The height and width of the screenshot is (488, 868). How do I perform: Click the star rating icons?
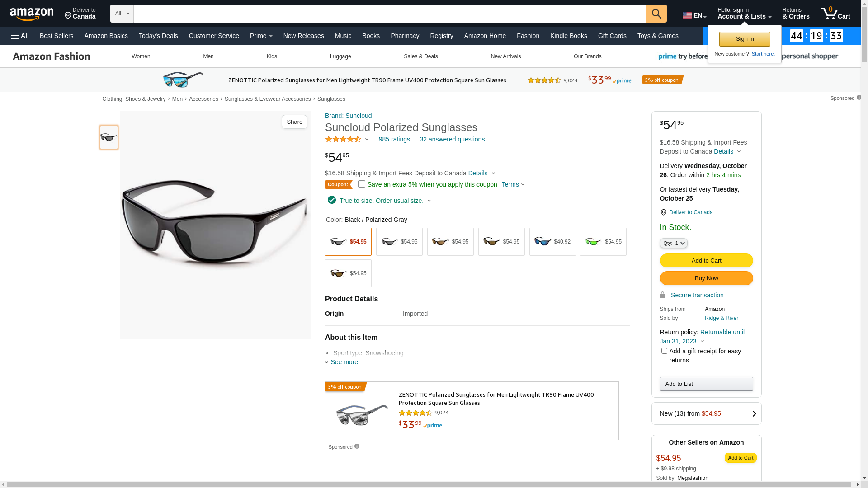coord(343,139)
